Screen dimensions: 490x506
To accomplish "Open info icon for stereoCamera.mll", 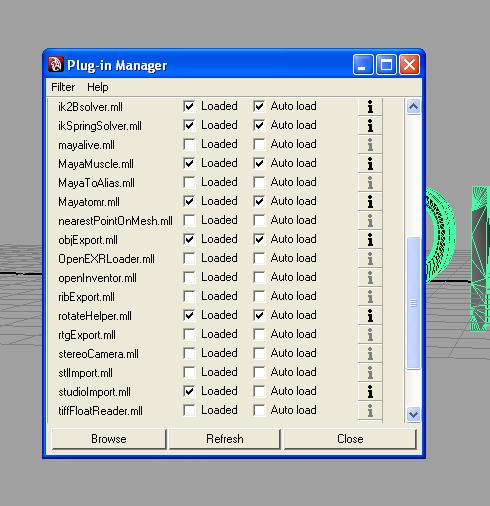I will 370,354.
